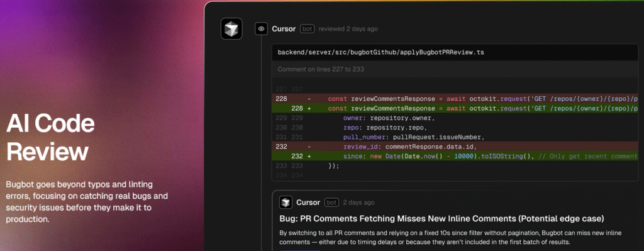Click 'Comment on lines 227 to 233'
Screen dimensions: 644x251
point(321,69)
